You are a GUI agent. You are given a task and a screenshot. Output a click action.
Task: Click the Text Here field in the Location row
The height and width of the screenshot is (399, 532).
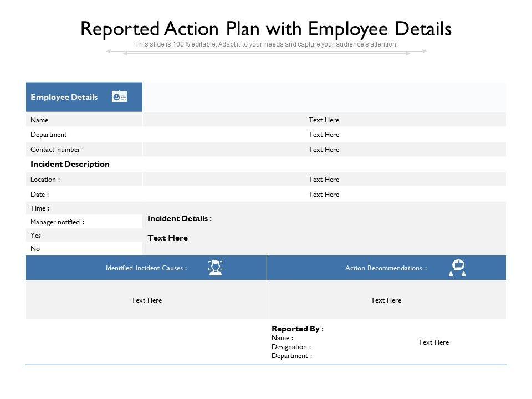(x=324, y=180)
